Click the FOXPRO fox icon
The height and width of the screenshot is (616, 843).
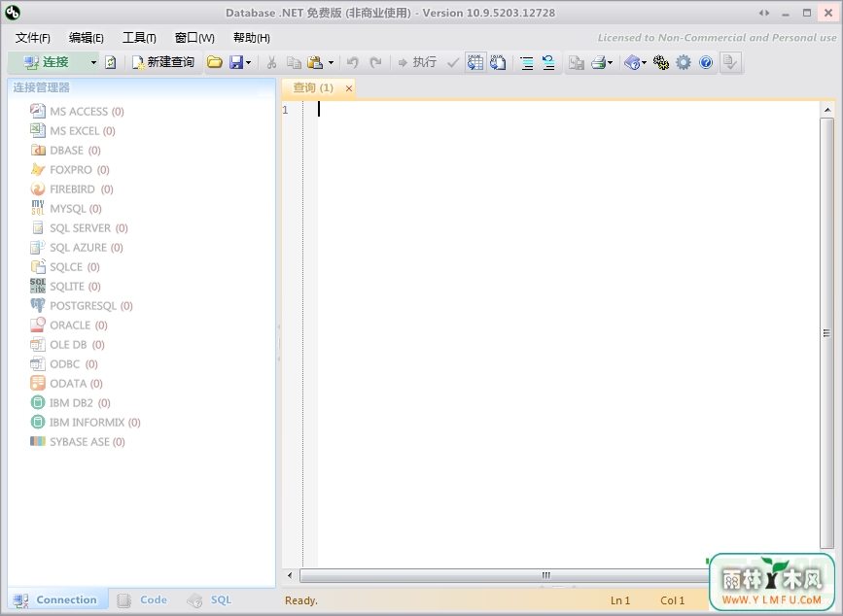tap(38, 169)
